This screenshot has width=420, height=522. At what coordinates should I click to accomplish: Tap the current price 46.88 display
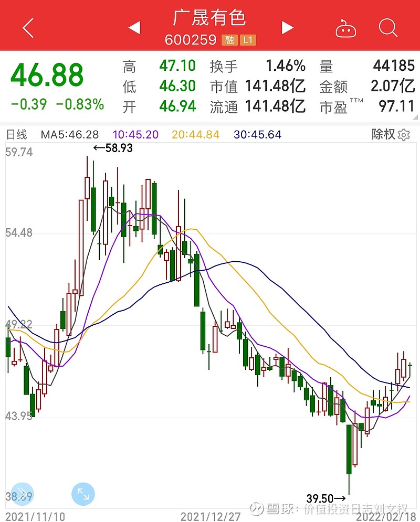(47, 73)
